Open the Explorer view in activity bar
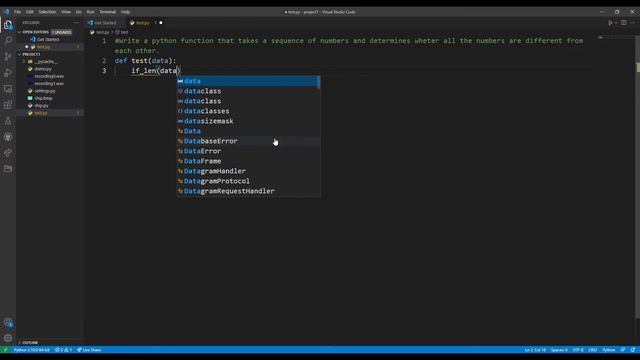The height and width of the screenshot is (360, 640). click(8, 25)
